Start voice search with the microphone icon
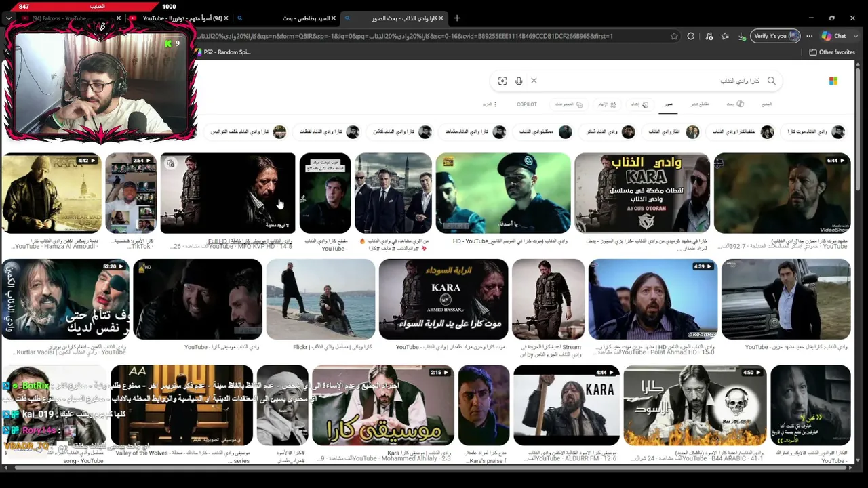Viewport: 868px width, 488px height. pos(519,81)
